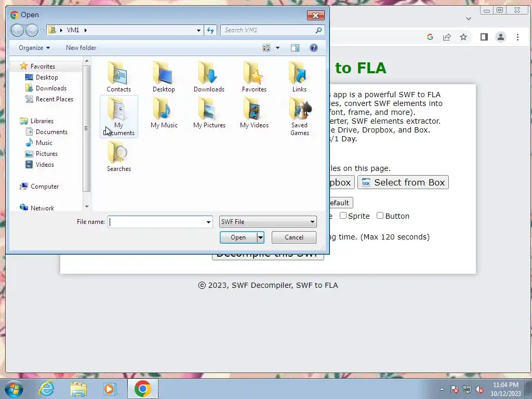Select the Searches folder
532x399 pixels.
click(x=119, y=156)
